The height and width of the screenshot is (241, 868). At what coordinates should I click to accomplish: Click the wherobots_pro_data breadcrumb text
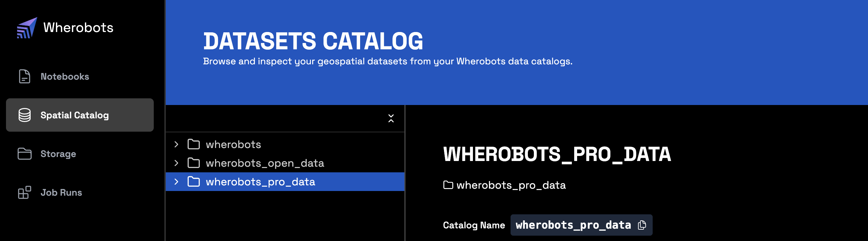[511, 185]
